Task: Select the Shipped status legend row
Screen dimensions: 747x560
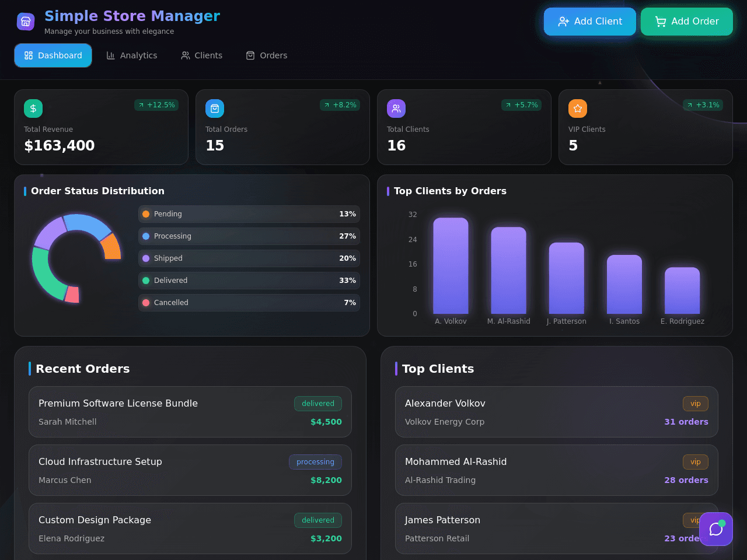Action: click(x=249, y=258)
